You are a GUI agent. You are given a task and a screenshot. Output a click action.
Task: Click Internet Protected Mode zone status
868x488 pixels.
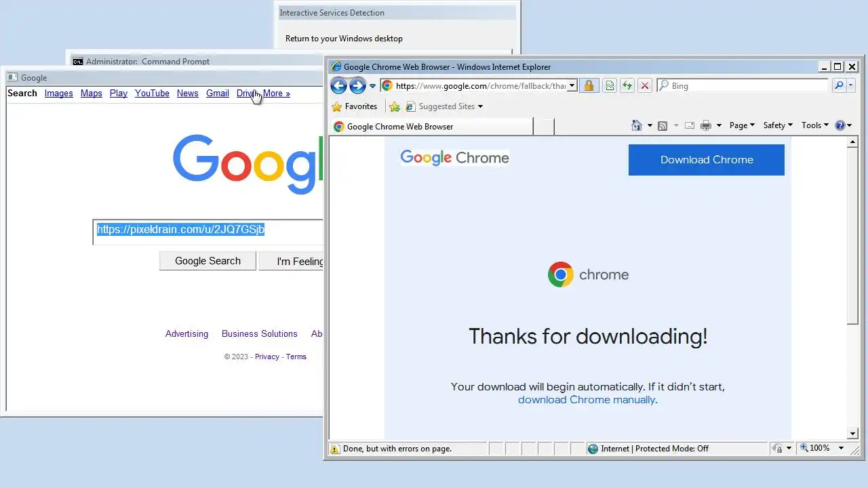point(647,449)
